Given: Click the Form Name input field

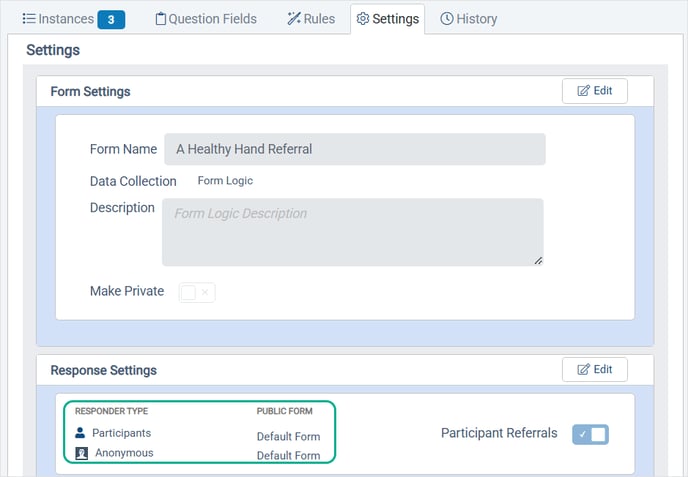Looking at the screenshot, I should click(x=355, y=149).
